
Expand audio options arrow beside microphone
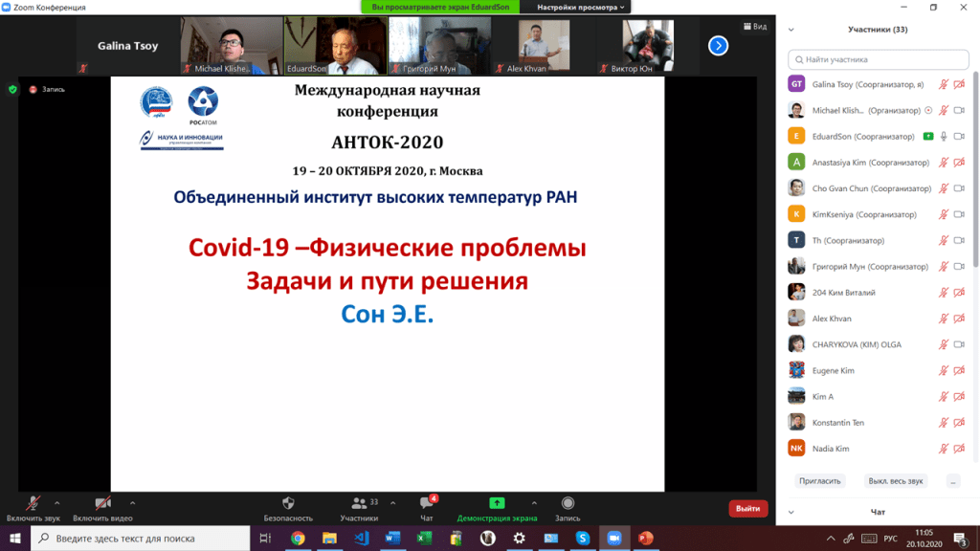click(56, 502)
